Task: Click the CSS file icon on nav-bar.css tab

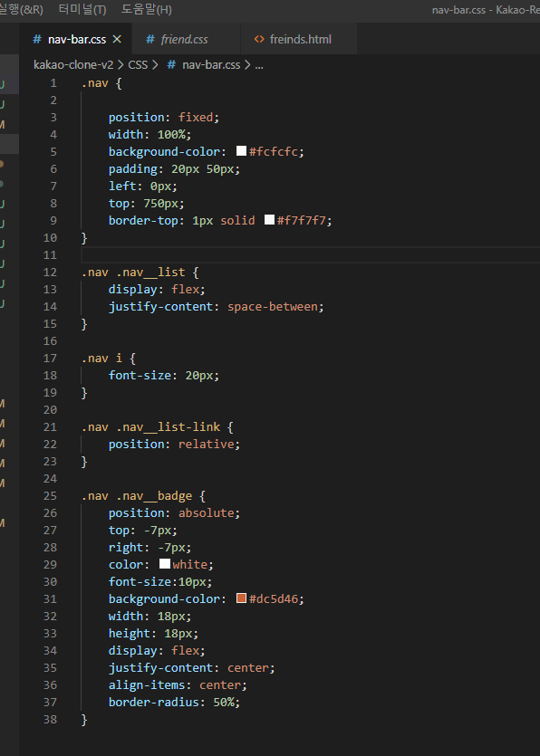Action: (36, 39)
